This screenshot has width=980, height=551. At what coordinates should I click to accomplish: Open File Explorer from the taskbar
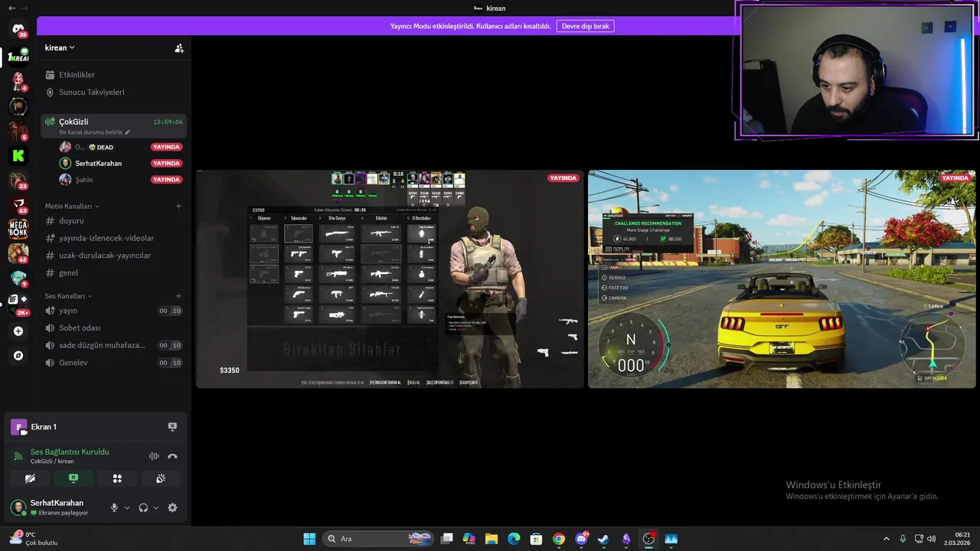[x=492, y=539]
